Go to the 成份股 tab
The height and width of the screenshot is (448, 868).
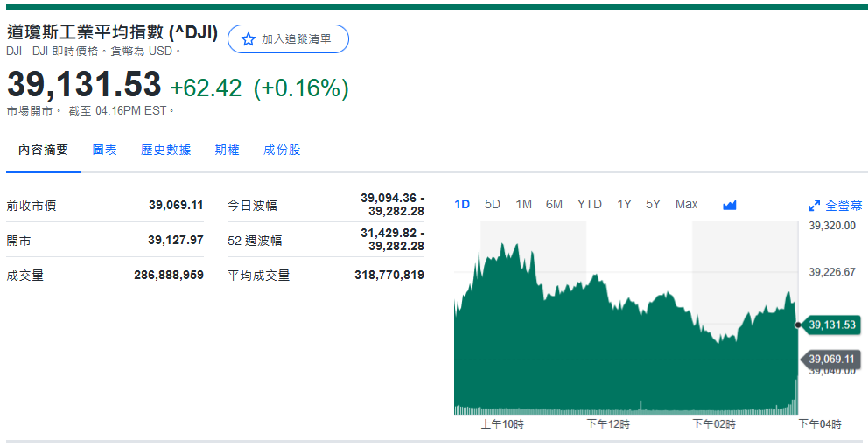[x=282, y=150]
